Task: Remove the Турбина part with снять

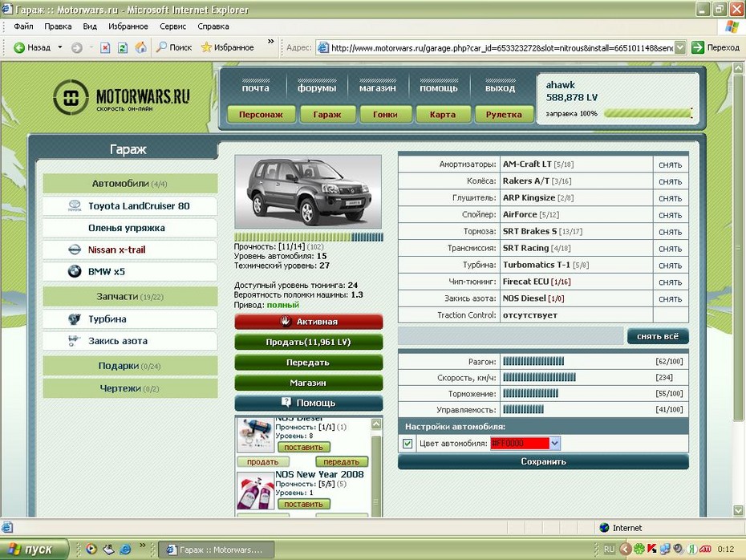Action: pos(671,266)
